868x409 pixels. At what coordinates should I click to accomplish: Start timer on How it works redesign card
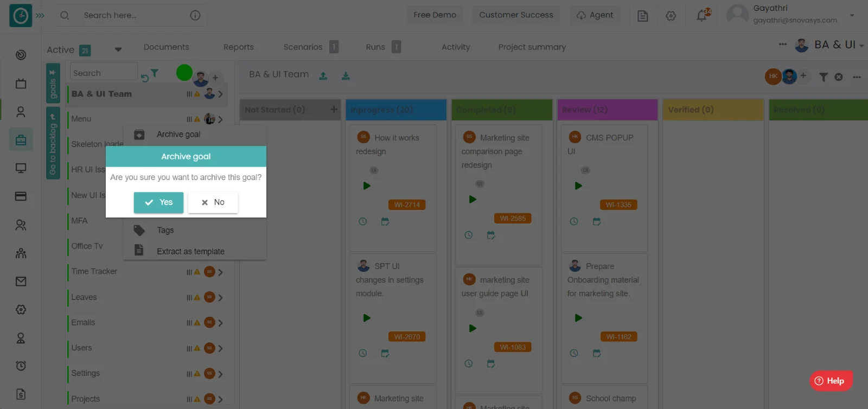pos(367,186)
